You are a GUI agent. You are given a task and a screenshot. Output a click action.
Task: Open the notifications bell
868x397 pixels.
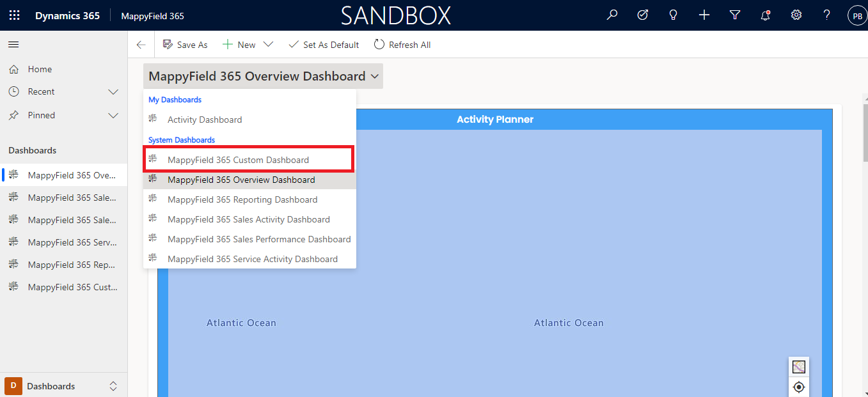pyautogui.click(x=766, y=15)
